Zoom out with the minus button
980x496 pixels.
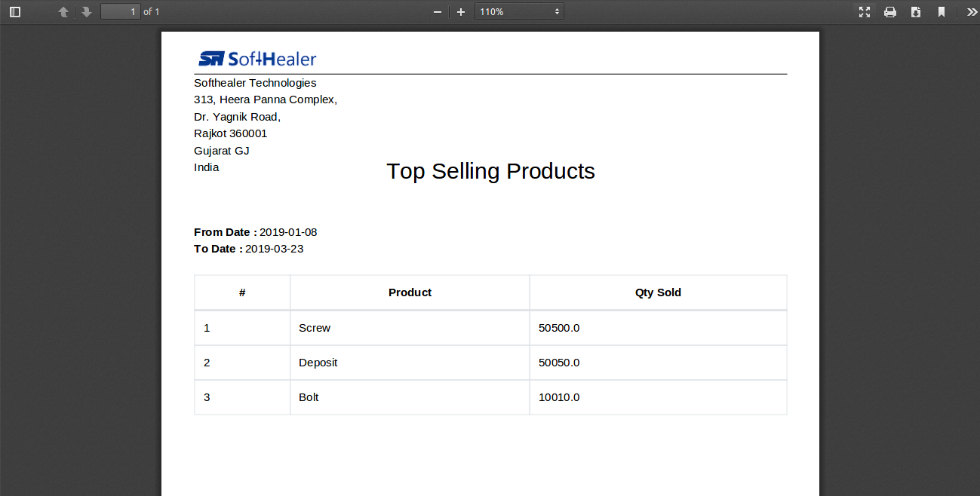[437, 12]
